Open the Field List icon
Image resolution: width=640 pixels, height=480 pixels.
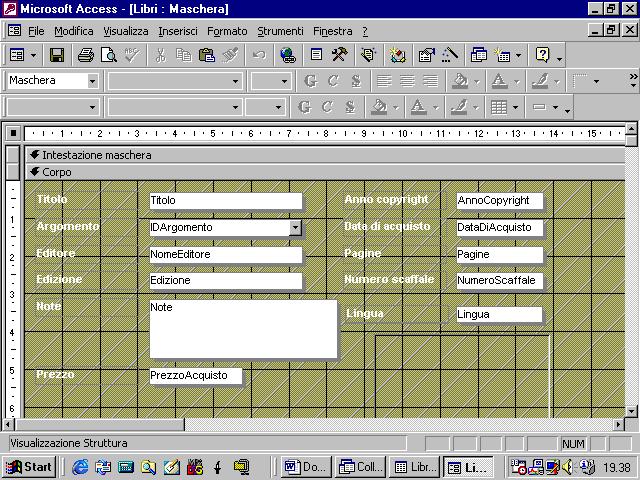tap(316, 55)
